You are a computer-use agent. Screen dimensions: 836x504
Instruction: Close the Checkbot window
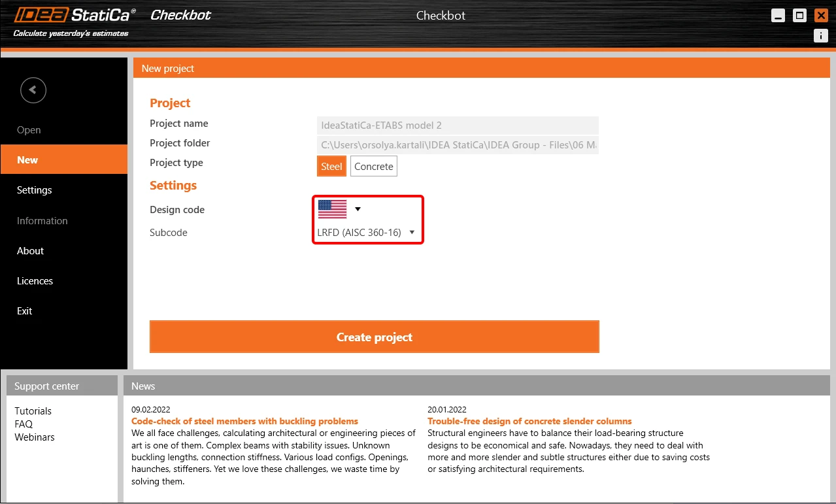821,16
